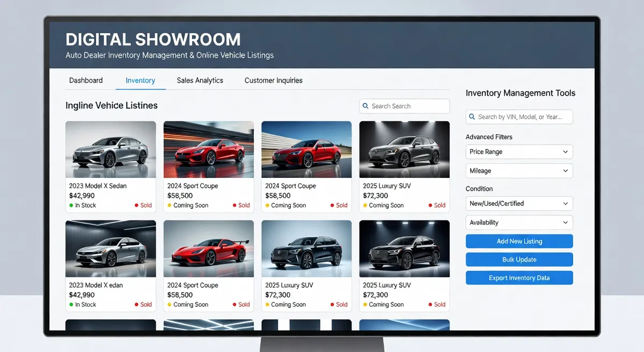Open the Availability dropdown

[519, 222]
